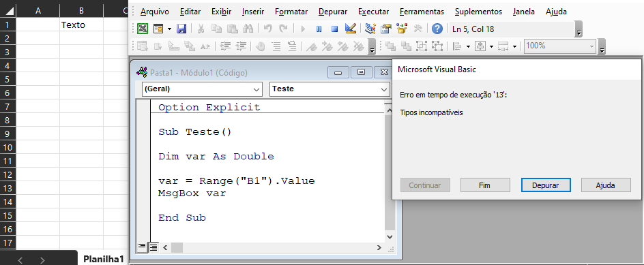Open the Properties Window icon

coord(386,29)
